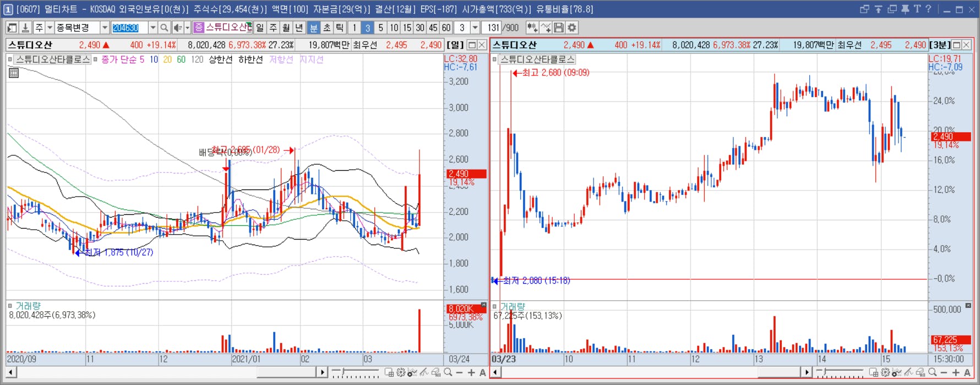980x385 pixels.
Task: Select the 45-minute interval button
Action: tap(433, 28)
